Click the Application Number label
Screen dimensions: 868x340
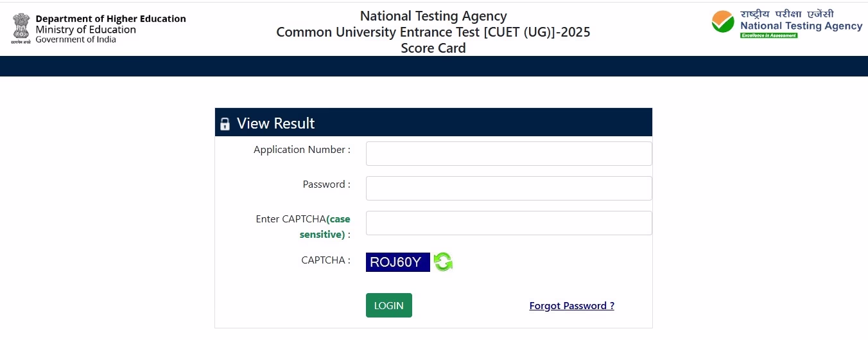pos(302,150)
